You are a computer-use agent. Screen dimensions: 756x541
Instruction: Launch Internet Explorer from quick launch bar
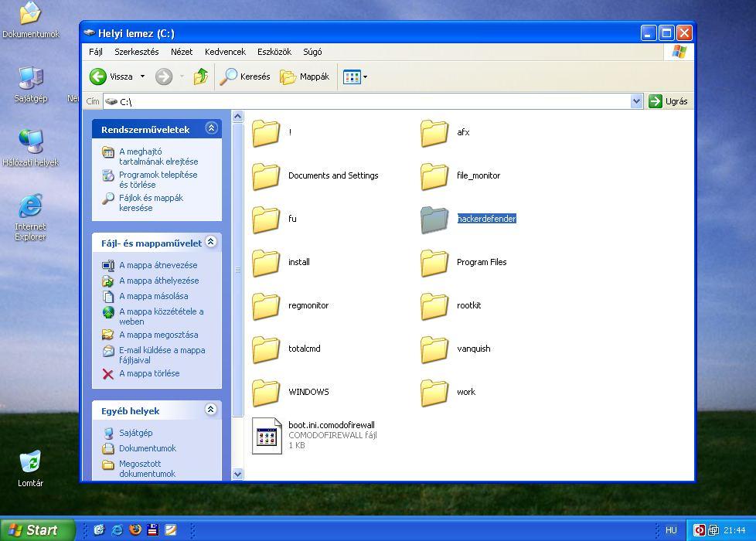117,530
